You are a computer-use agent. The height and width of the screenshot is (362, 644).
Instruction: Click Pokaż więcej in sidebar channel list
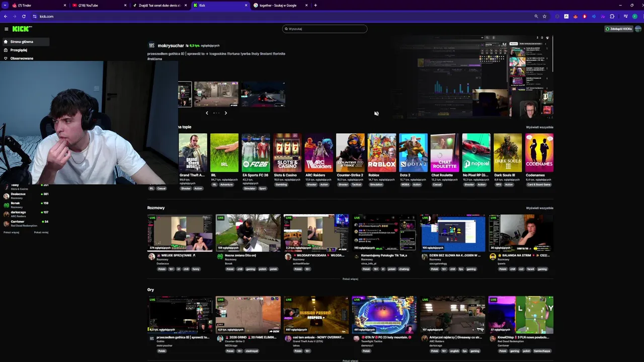tap(11, 232)
